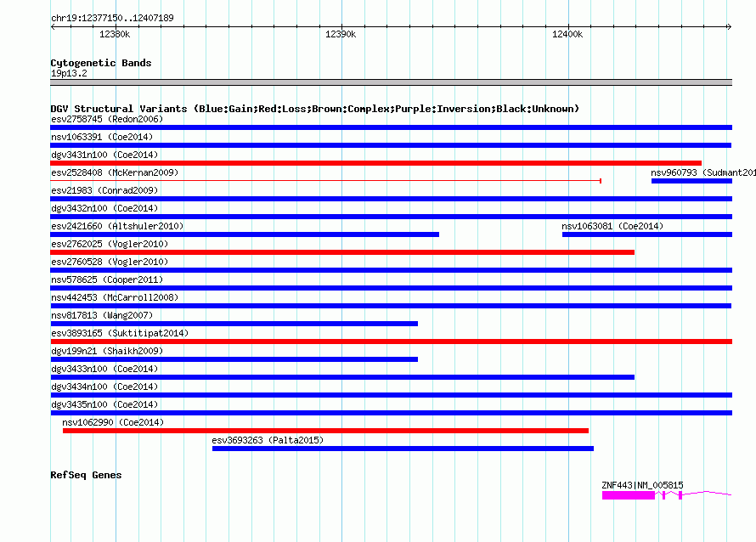This screenshot has height=542, width=756.
Task: Click the blue dgv3434n100 bar
Action: click(391, 395)
